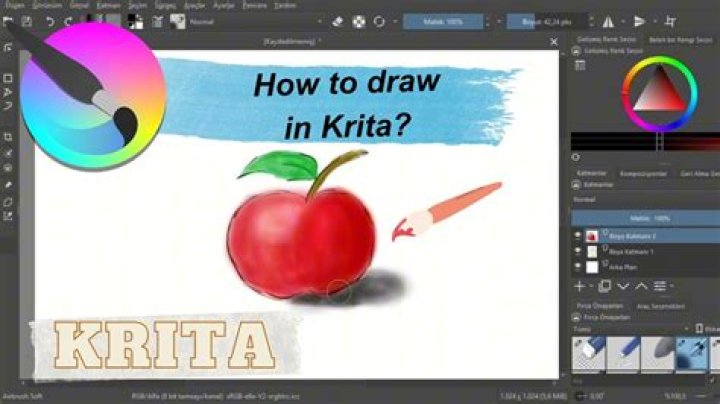Expand the layer properties menu icon

click(661, 286)
